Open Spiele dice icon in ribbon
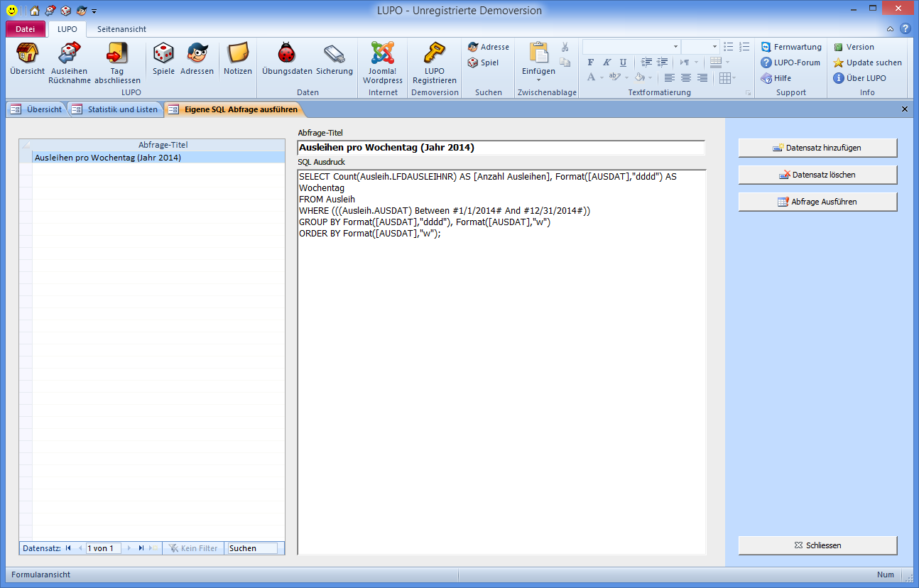Screen dimensions: 919x588 [163, 59]
